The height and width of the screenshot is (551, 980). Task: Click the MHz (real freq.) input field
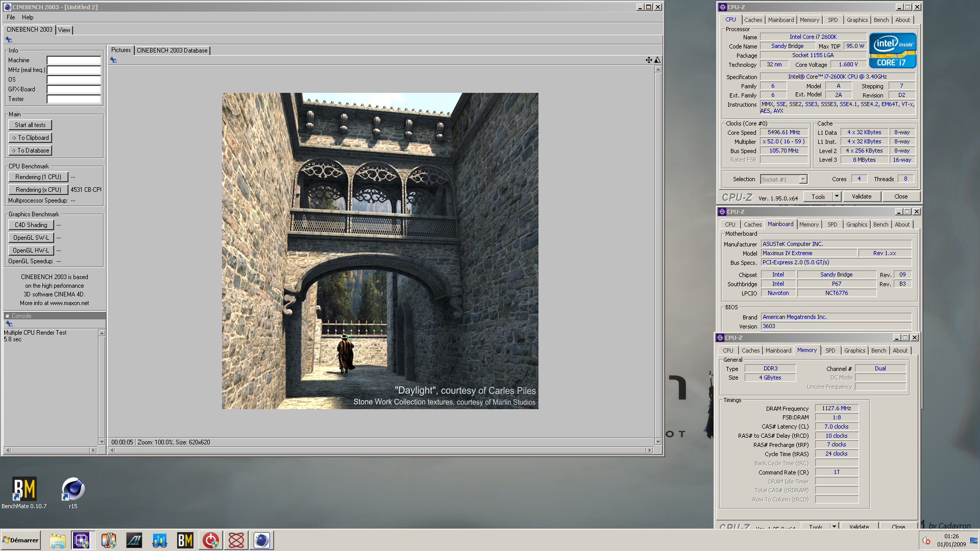pos(74,70)
